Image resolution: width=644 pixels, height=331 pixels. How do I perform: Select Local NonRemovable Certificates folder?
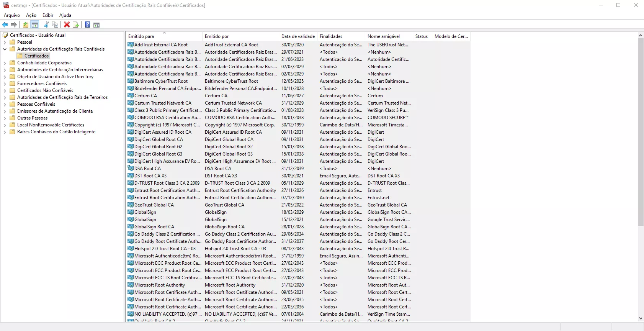51,125
